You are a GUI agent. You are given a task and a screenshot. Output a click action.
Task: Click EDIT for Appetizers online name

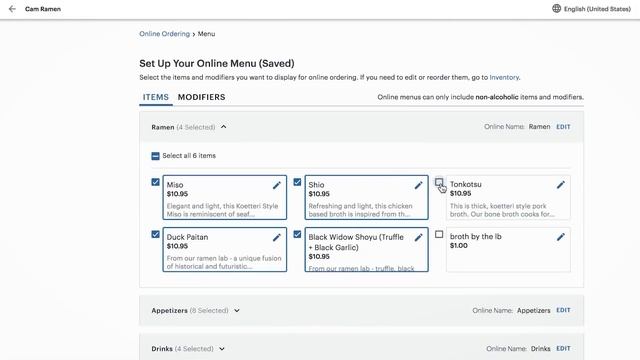(563, 310)
